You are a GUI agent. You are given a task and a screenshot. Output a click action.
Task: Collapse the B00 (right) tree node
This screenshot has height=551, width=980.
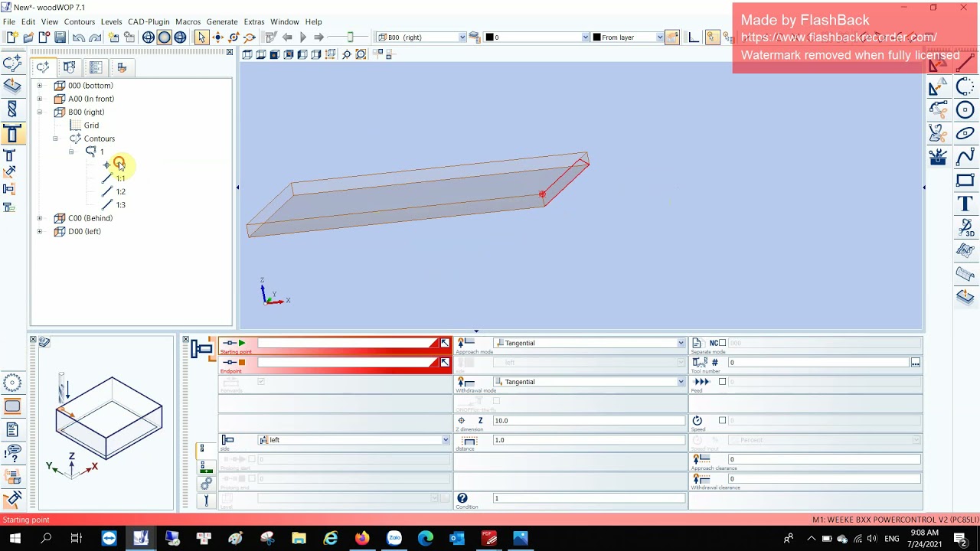click(40, 112)
